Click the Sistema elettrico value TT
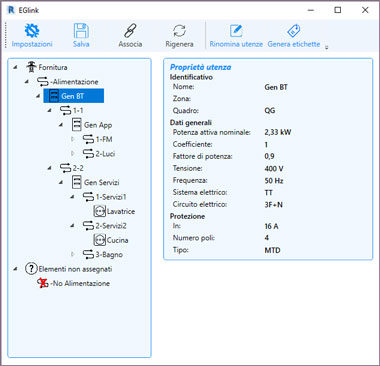This screenshot has width=380, height=366. point(268,192)
